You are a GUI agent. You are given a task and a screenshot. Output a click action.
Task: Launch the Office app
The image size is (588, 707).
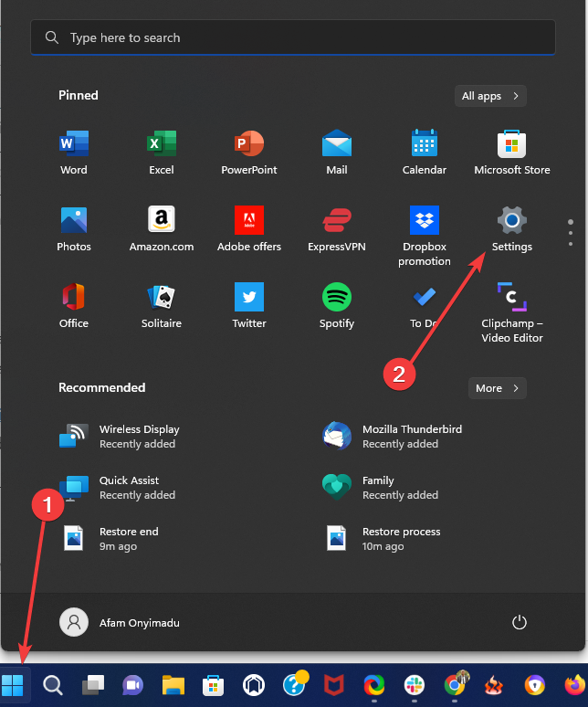pyautogui.click(x=74, y=306)
